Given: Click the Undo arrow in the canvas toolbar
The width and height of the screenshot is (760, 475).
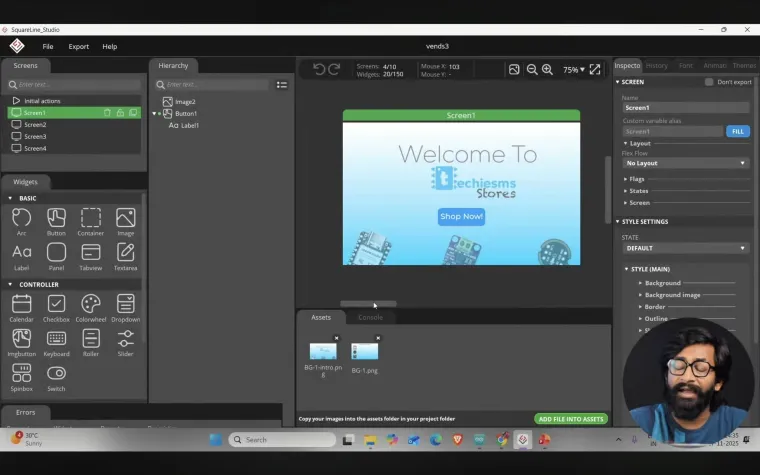Looking at the screenshot, I should click(x=319, y=69).
